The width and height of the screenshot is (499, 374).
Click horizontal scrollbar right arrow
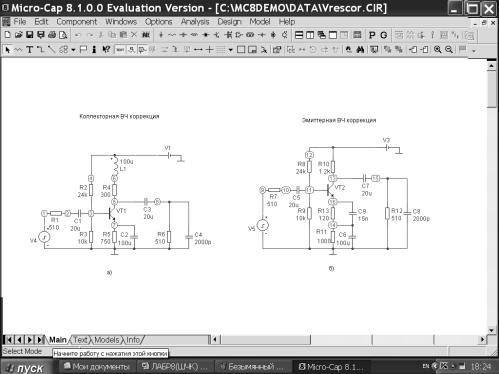tap(482, 339)
